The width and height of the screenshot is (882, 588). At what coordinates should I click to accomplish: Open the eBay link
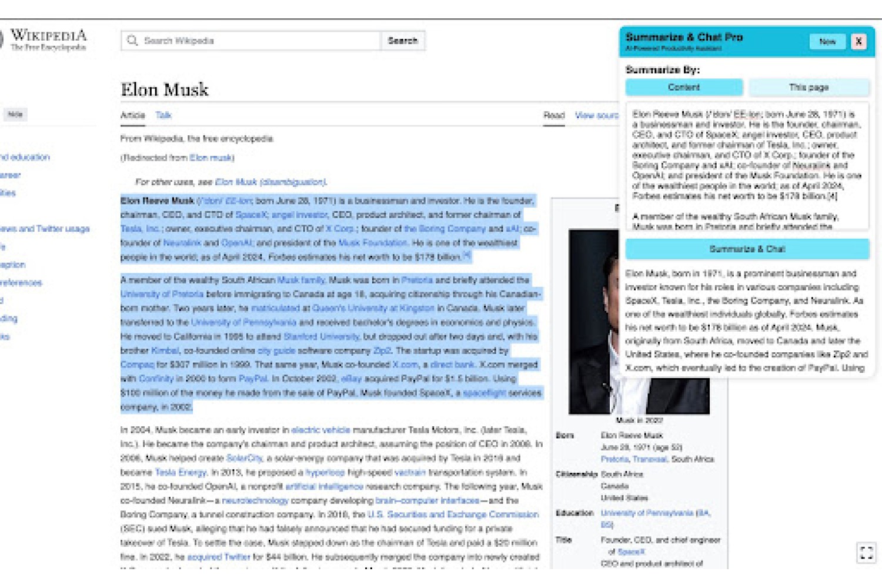(351, 379)
